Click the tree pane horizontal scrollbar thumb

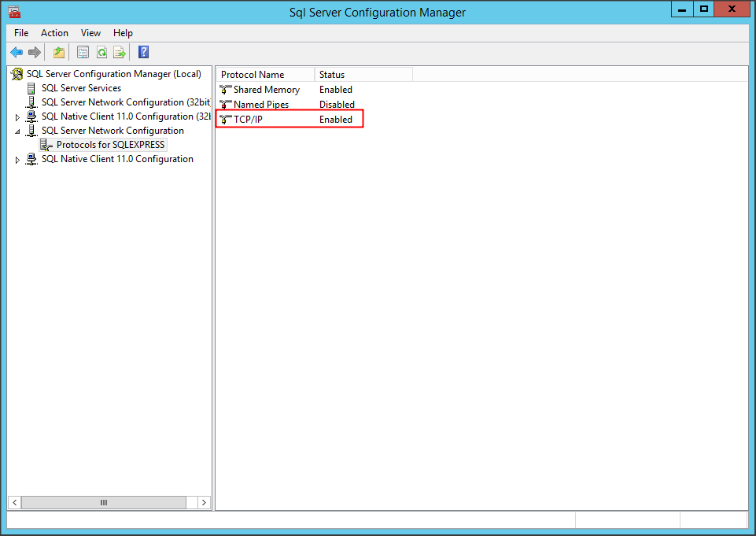point(103,502)
